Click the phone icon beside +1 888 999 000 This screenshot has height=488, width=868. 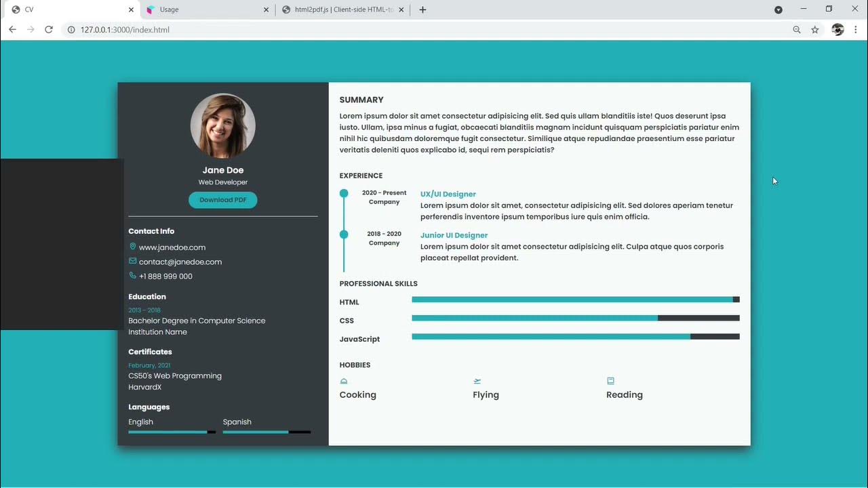[x=132, y=276]
